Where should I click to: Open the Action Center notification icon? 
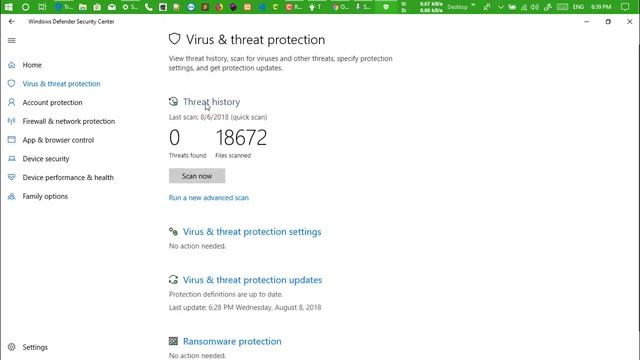click(624, 7)
